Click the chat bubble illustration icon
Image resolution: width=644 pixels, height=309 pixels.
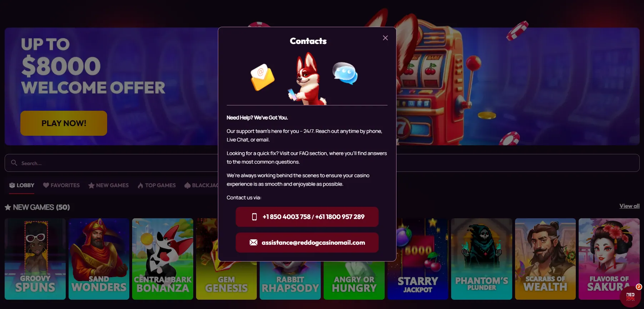345,73
